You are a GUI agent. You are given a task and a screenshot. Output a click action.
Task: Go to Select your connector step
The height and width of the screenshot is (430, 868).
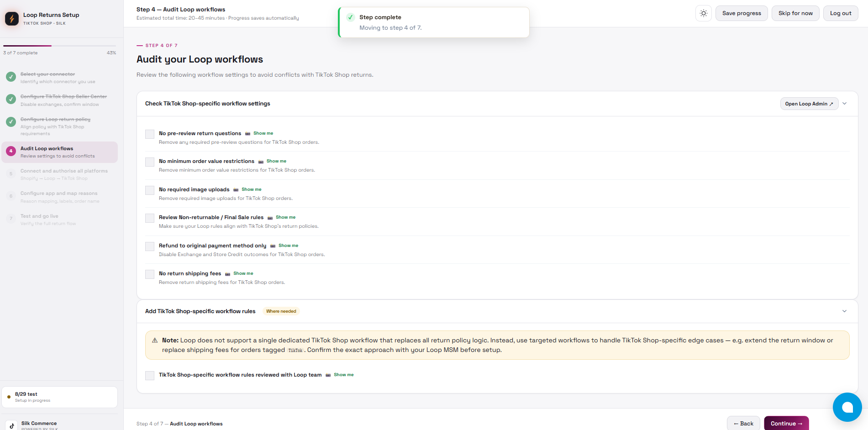point(60,78)
